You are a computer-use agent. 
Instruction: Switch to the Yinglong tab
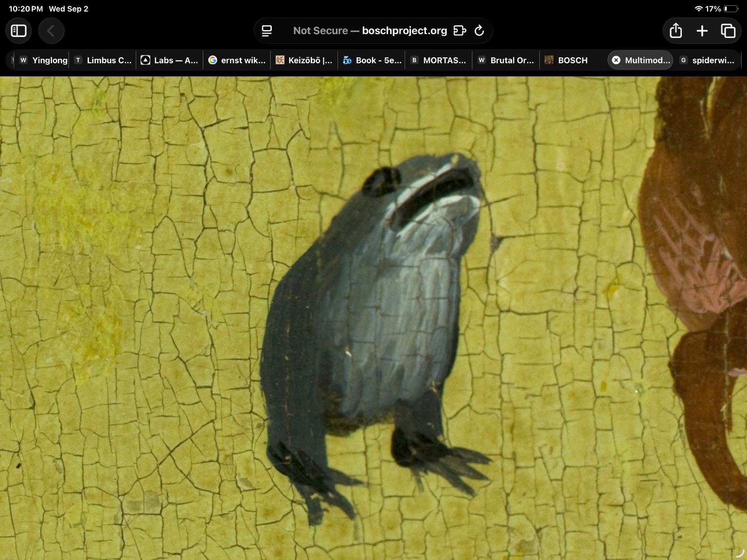tap(43, 60)
